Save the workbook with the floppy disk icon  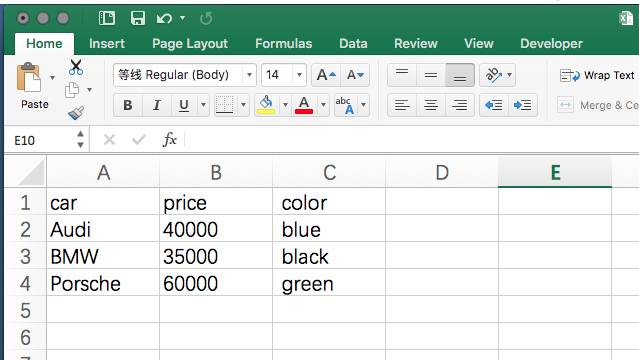click(138, 18)
